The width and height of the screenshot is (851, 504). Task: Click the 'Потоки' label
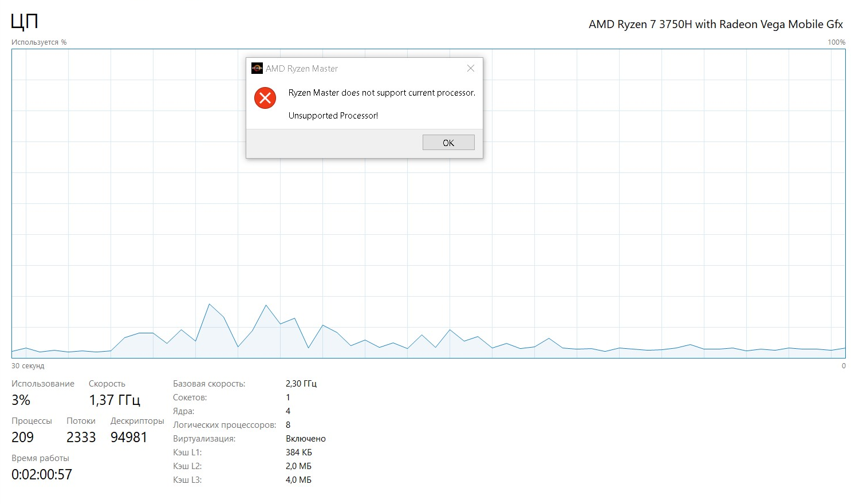pyautogui.click(x=81, y=421)
